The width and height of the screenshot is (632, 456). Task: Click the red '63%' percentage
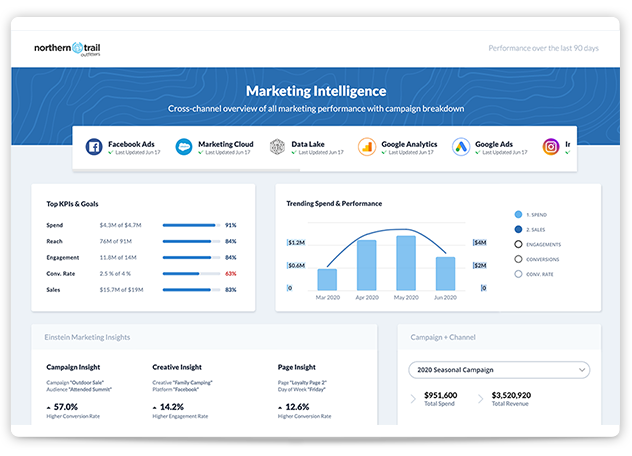coord(231,274)
